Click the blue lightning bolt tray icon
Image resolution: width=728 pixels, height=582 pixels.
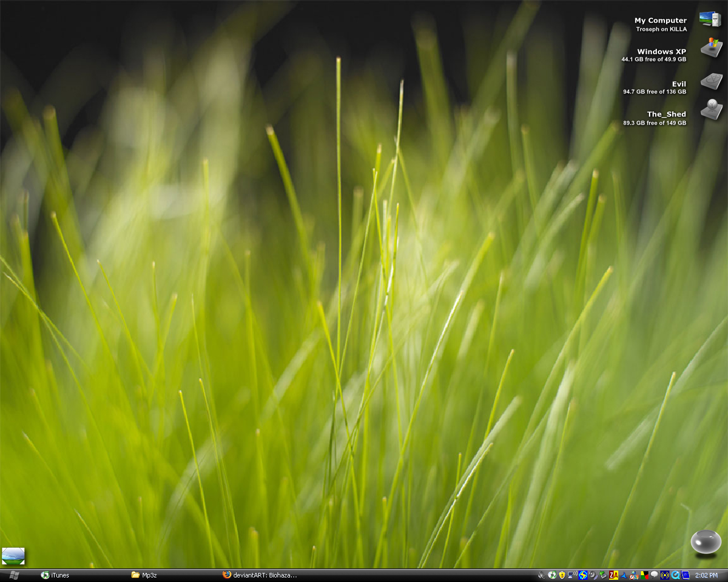click(583, 575)
